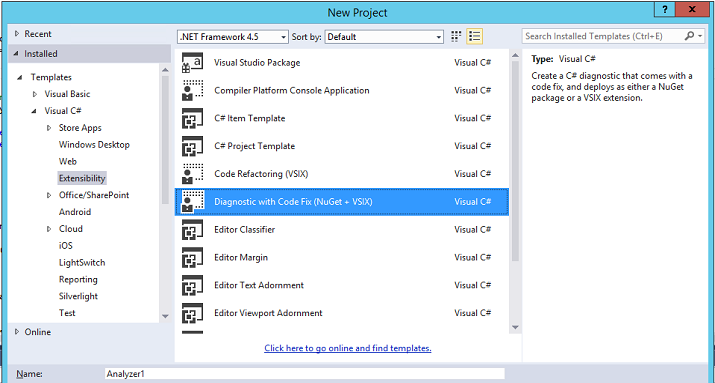Open the search options dropdown arrow
Screen dimensions: 715x383
point(700,36)
